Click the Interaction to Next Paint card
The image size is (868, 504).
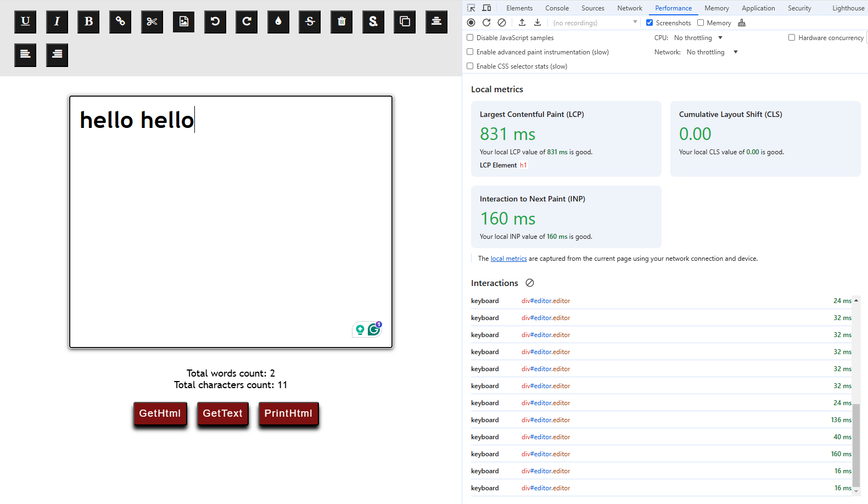566,217
